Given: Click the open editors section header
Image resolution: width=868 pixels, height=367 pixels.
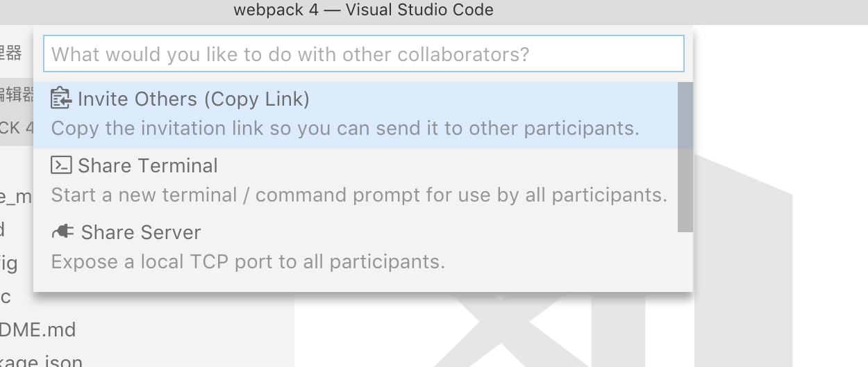Looking at the screenshot, I should pos(17,95).
